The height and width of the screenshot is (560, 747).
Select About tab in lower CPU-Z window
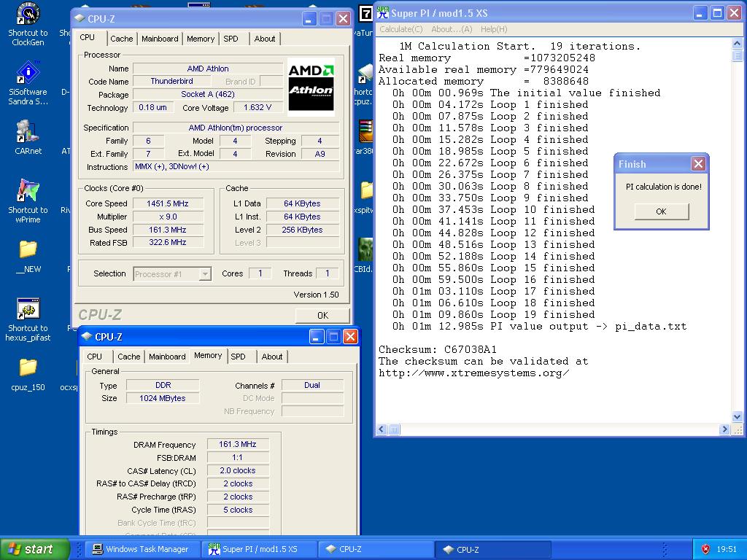pyautogui.click(x=271, y=356)
